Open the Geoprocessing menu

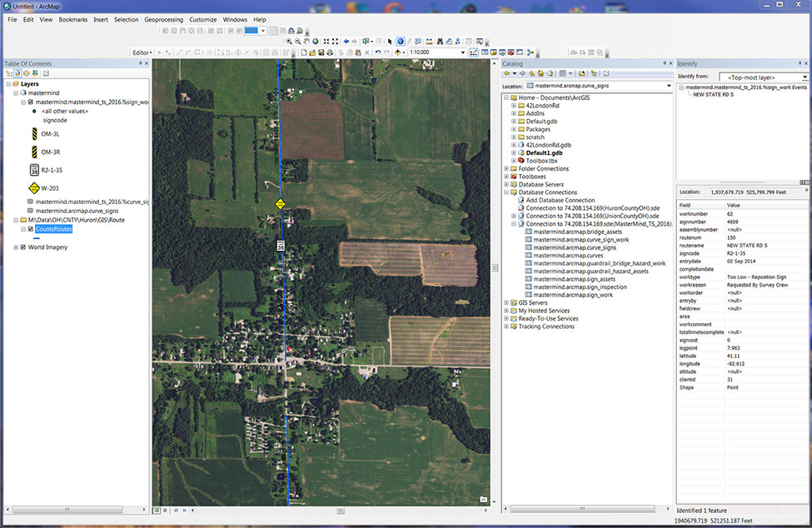[x=164, y=19]
